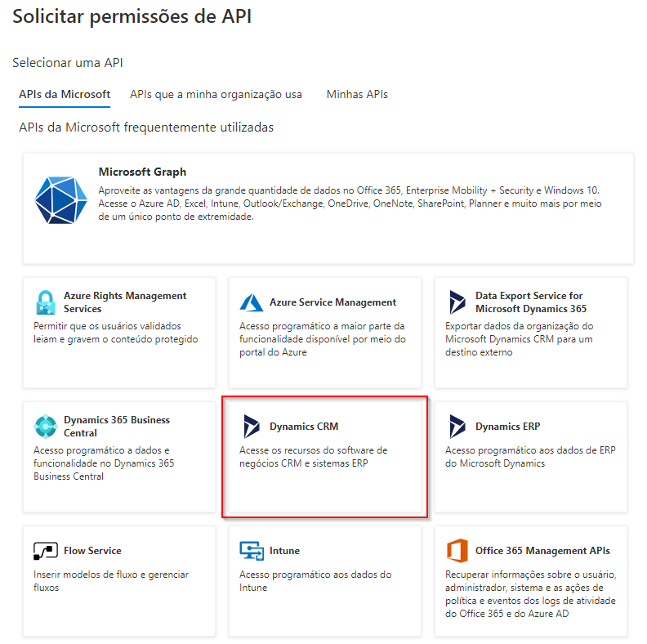The height and width of the screenshot is (644, 647).
Task: Click the Microsoft Graph polyhedron icon
Action: [60, 200]
